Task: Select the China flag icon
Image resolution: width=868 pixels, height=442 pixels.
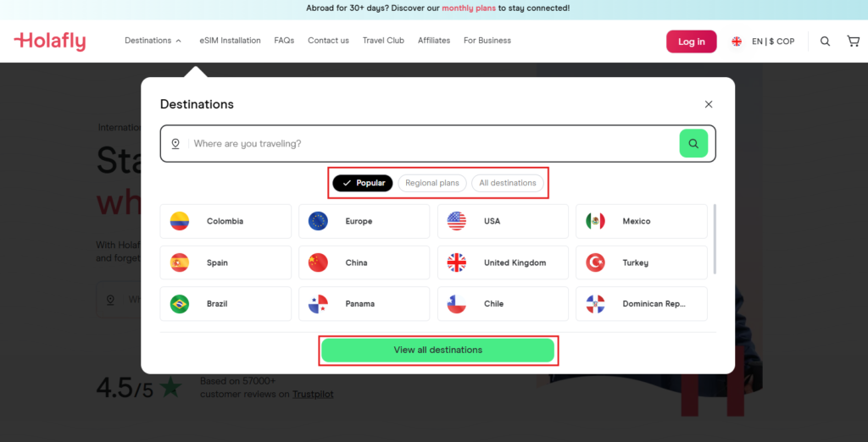Action: [319, 262]
